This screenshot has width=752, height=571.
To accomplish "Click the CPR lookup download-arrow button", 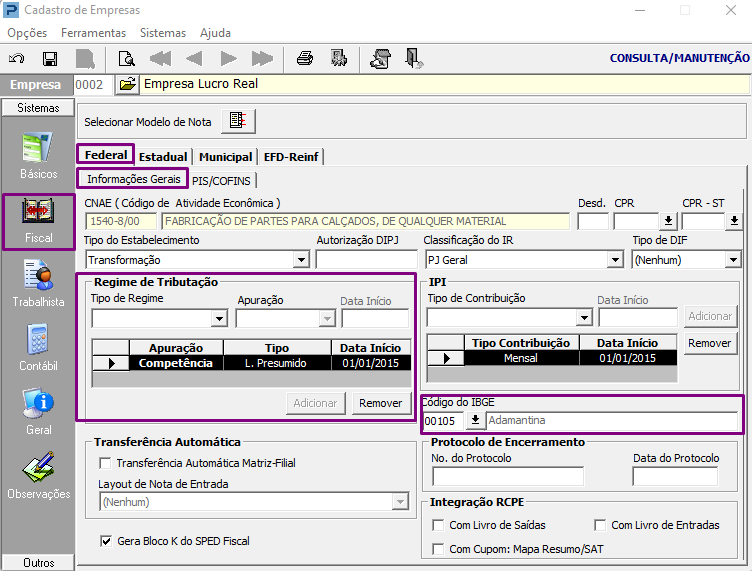I will pyautogui.click(x=668, y=221).
